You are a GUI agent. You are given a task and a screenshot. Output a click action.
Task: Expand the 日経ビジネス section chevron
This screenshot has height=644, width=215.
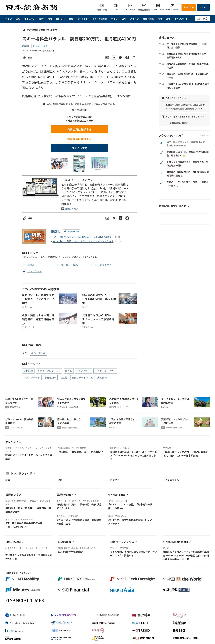click(x=24, y=495)
